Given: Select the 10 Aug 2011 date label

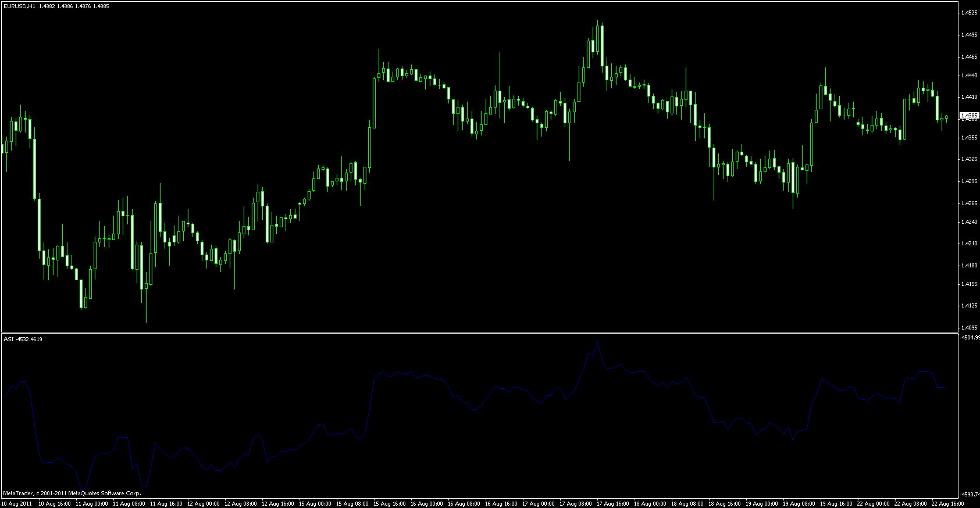Looking at the screenshot, I should coord(17,503).
